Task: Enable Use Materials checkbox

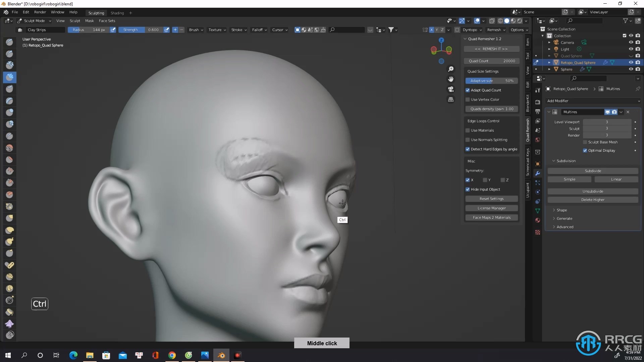Action: (468, 130)
